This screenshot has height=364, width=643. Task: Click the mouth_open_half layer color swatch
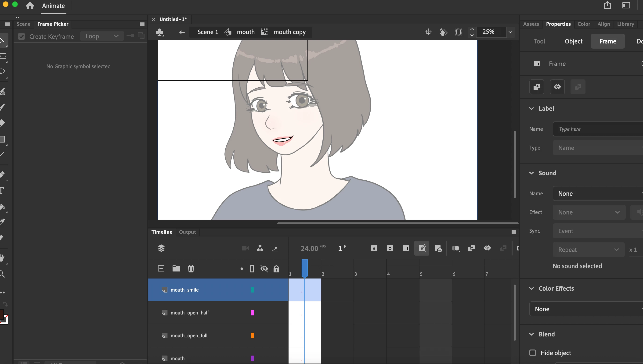pyautogui.click(x=252, y=313)
